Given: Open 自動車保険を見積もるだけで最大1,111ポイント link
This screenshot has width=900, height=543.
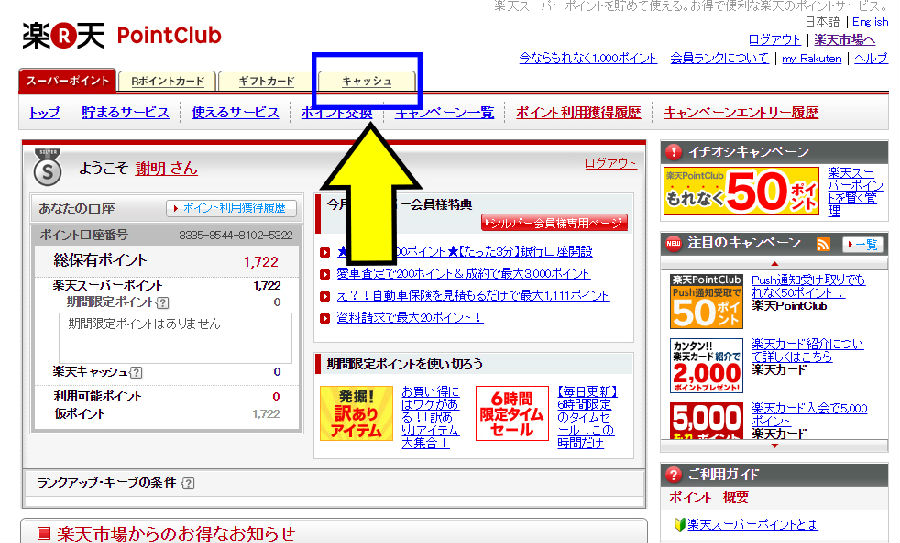Looking at the screenshot, I should [x=473, y=296].
